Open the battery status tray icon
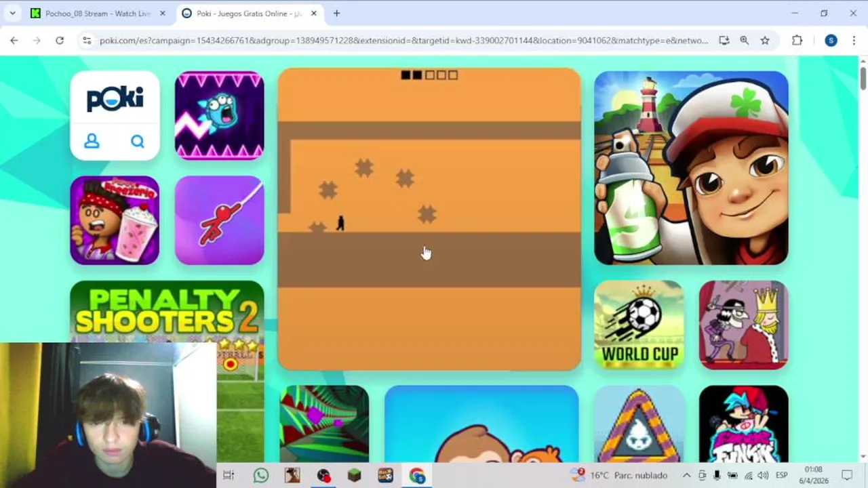868x488 pixels. tap(733, 475)
